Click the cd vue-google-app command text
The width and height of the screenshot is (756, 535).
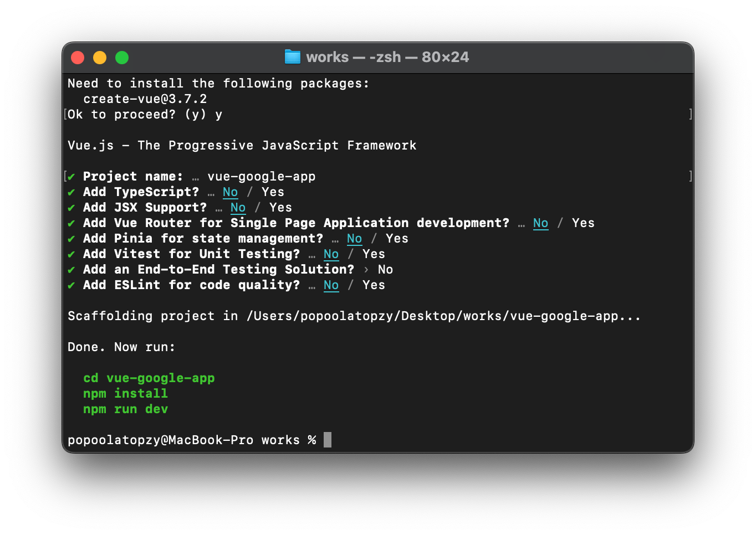[149, 378]
